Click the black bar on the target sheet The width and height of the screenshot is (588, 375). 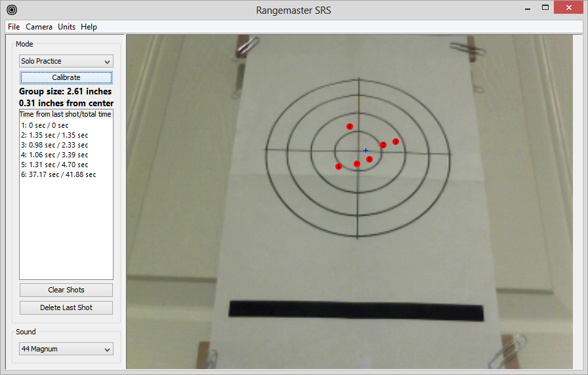point(356,311)
